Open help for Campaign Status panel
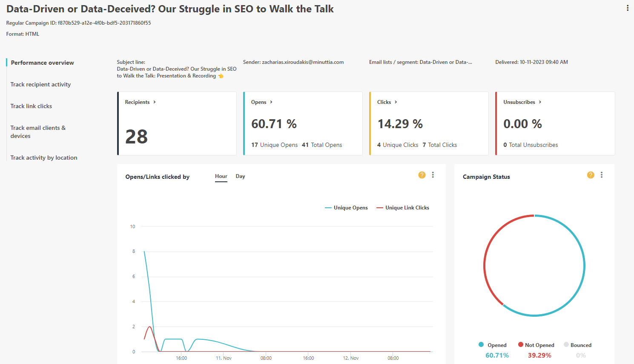The height and width of the screenshot is (364, 634). click(591, 175)
